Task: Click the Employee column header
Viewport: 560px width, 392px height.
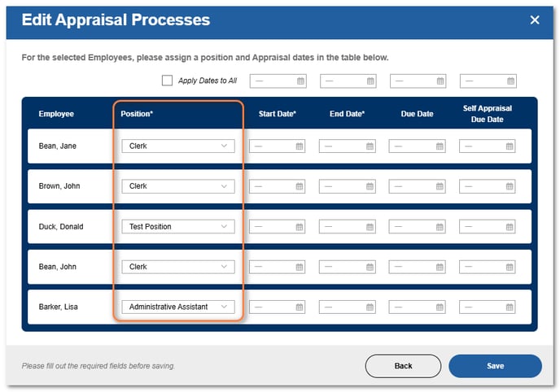Action: click(x=56, y=114)
